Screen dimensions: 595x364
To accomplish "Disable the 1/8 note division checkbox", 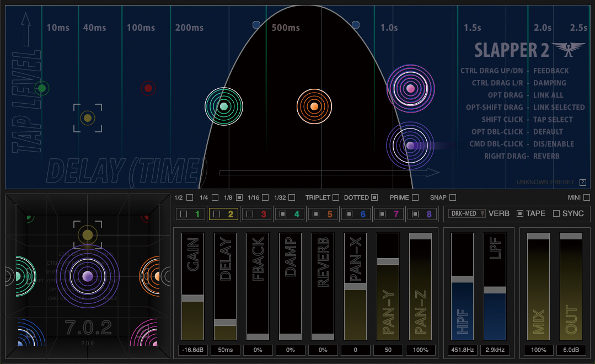I will point(239,197).
